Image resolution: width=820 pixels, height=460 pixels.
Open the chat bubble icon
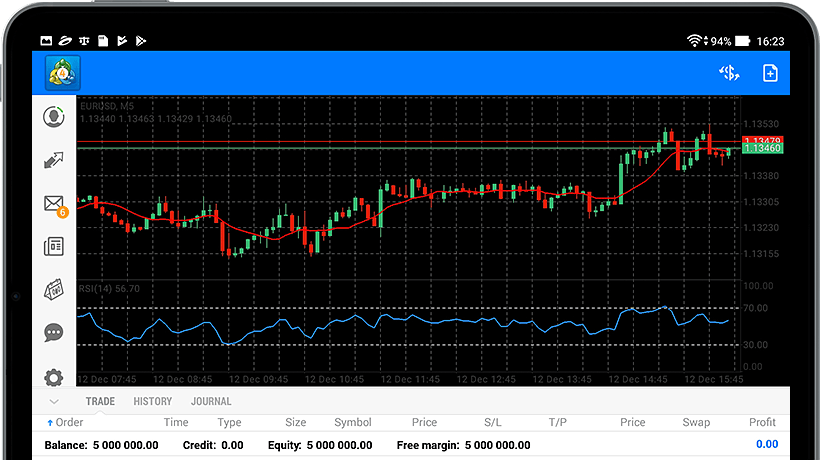coord(54,332)
